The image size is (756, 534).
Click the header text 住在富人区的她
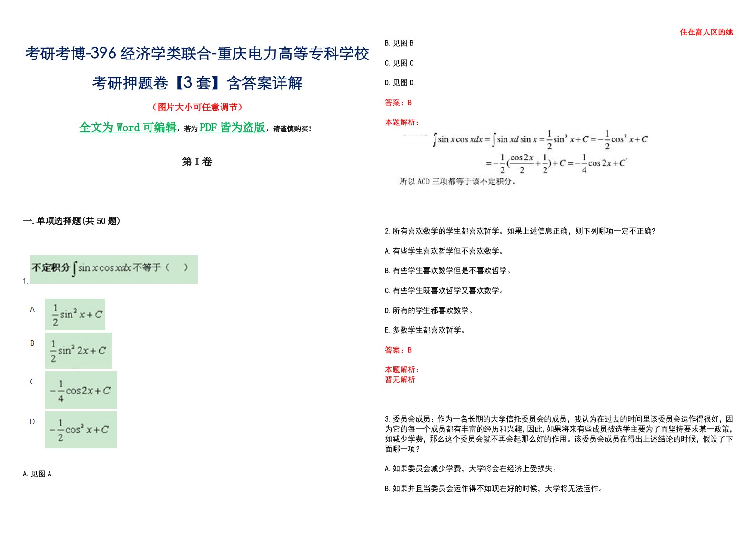coord(706,32)
